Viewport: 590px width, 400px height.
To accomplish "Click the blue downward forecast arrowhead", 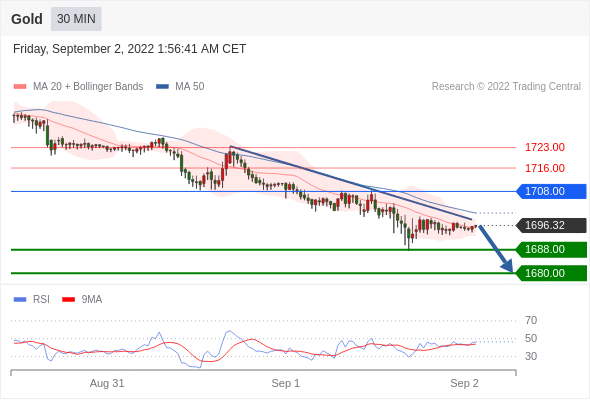I will click(x=507, y=266).
